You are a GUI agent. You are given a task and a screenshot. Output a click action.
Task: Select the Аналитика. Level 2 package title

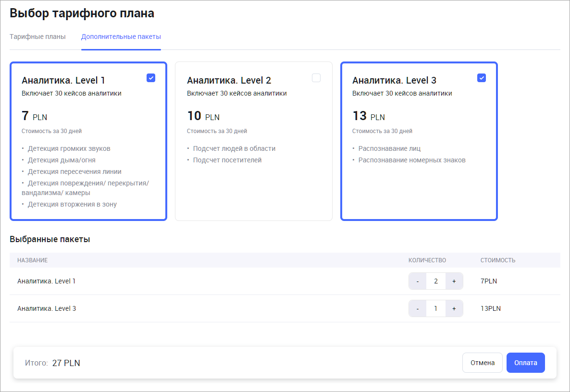tap(229, 80)
